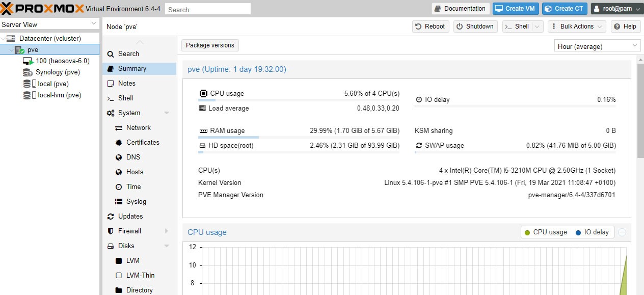Click the VM 100 monitor icon
Viewport: 644px width, 295px height.
(x=28, y=61)
